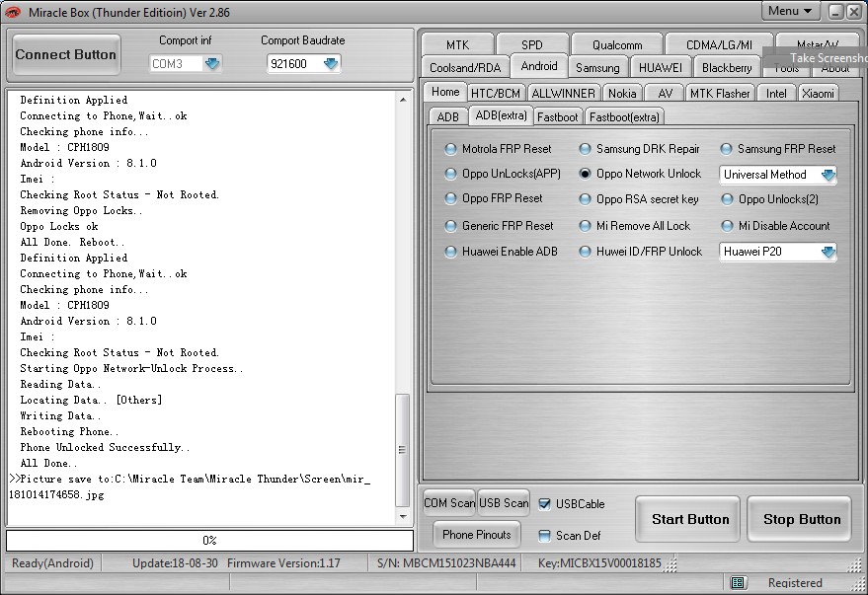The width and height of the screenshot is (868, 595).
Task: Click the log scrollbar up arrow
Action: tap(403, 100)
